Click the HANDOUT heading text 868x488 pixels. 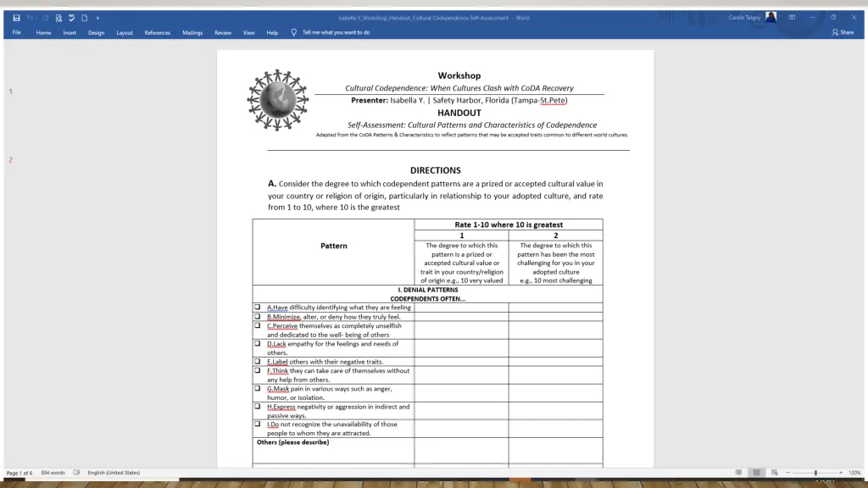click(x=459, y=113)
